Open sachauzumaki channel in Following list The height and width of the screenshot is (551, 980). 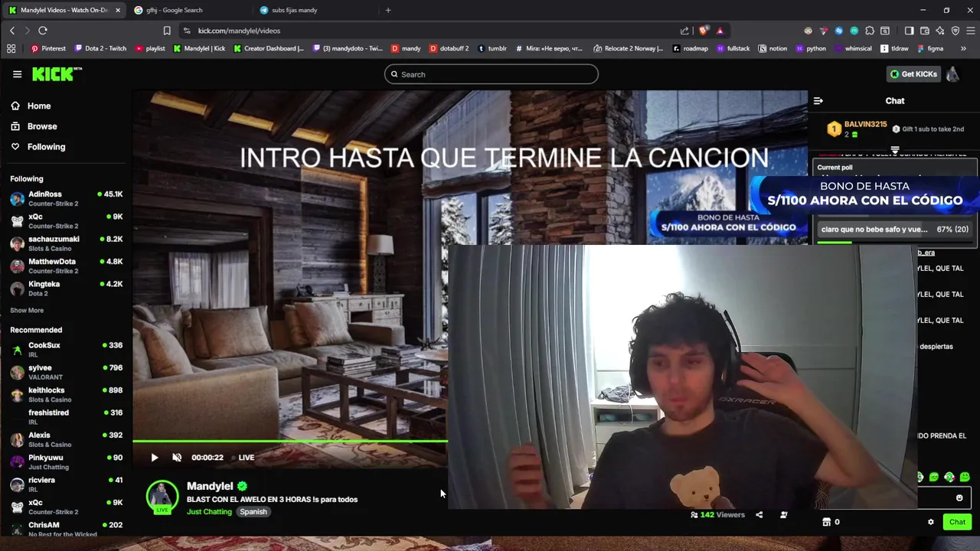pyautogui.click(x=66, y=243)
